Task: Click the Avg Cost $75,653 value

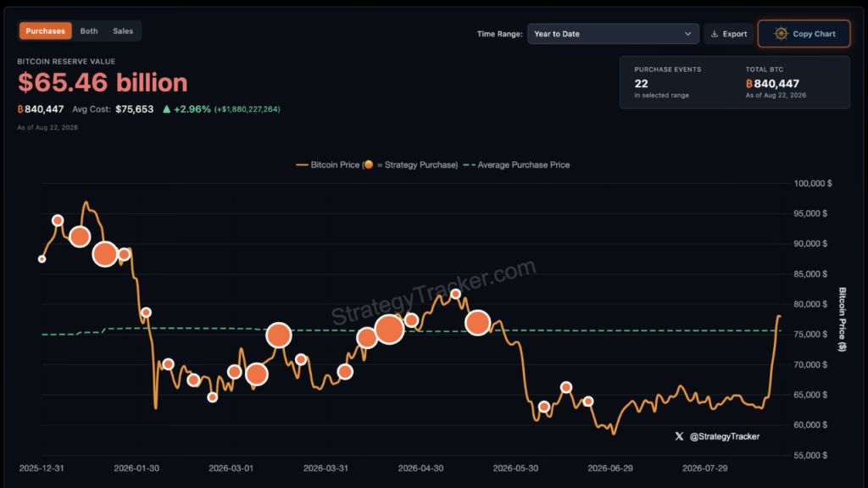Action: [135, 109]
